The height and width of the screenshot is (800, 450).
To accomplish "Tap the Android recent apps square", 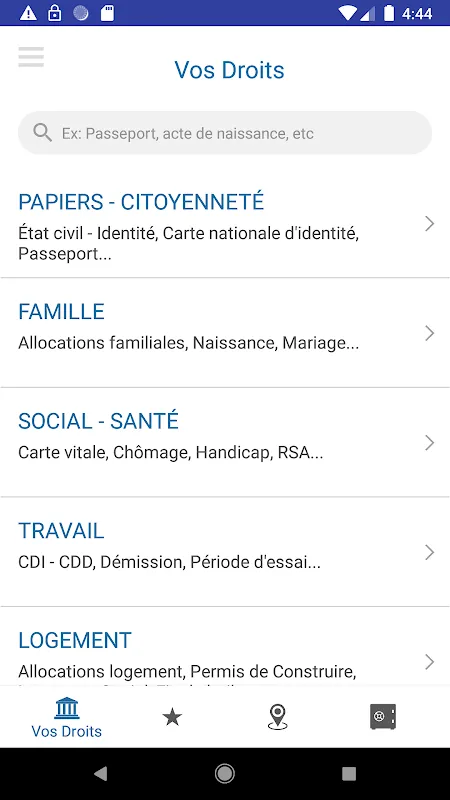I will 349,774.
